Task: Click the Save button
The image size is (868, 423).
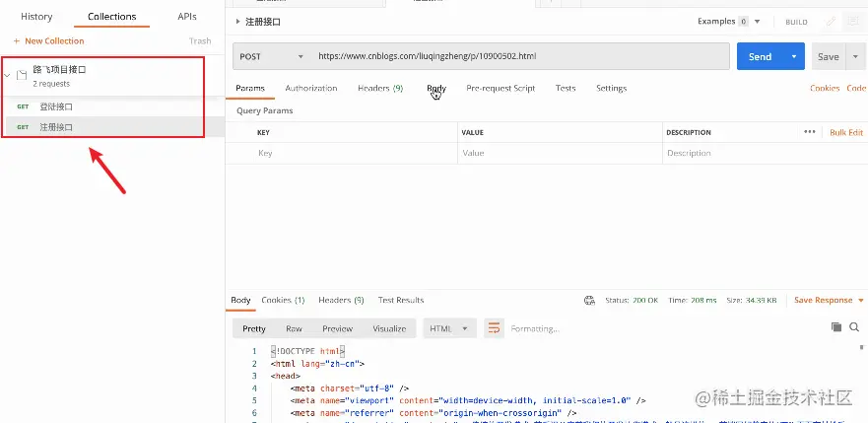Action: 829,56
